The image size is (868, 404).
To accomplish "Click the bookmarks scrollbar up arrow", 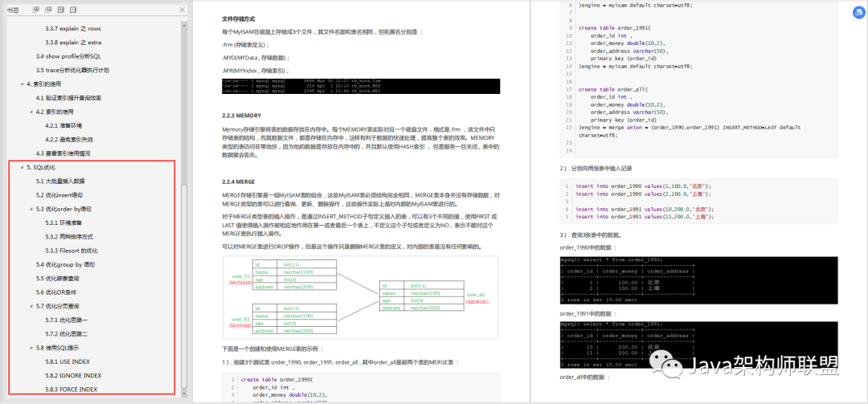I will coord(184,24).
